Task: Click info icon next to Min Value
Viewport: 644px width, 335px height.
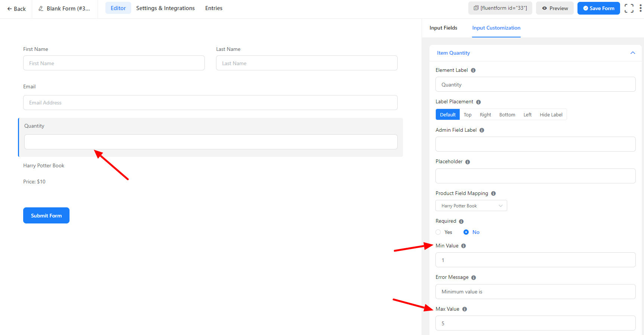Action: click(463, 246)
